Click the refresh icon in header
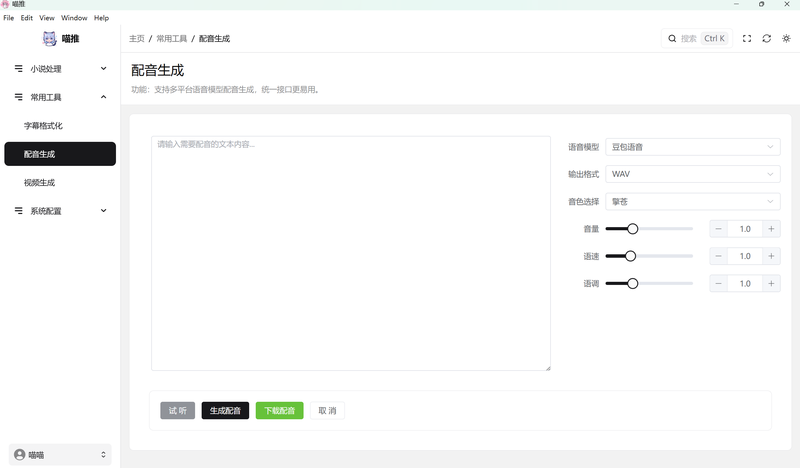The image size is (800, 468). click(766, 38)
